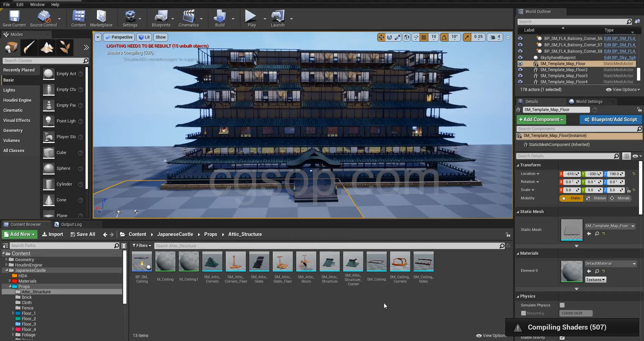Screen dimensions: 644x341
Task: Set Mobility to Stationary
Action: [x=596, y=198]
